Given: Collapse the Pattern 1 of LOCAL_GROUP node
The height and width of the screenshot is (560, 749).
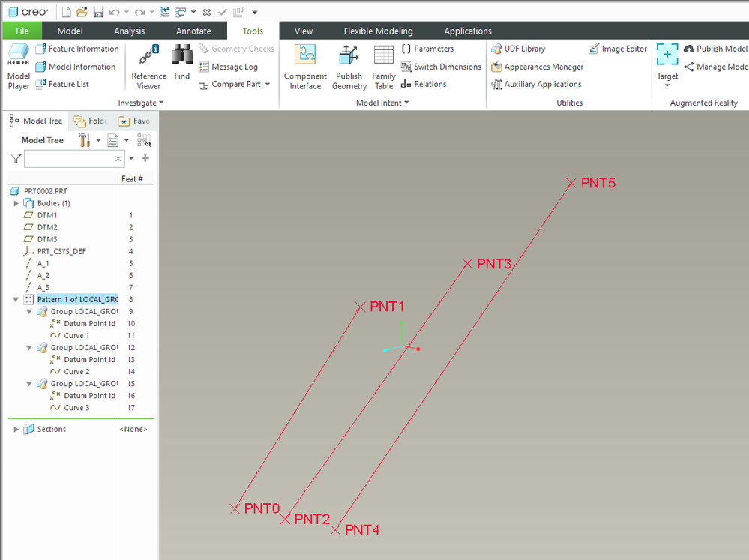Looking at the screenshot, I should point(16,299).
